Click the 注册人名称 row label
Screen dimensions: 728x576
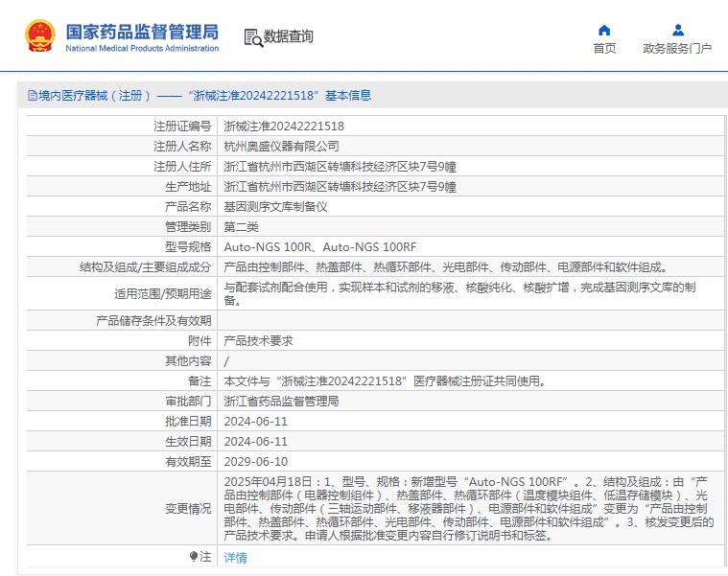[x=182, y=146]
